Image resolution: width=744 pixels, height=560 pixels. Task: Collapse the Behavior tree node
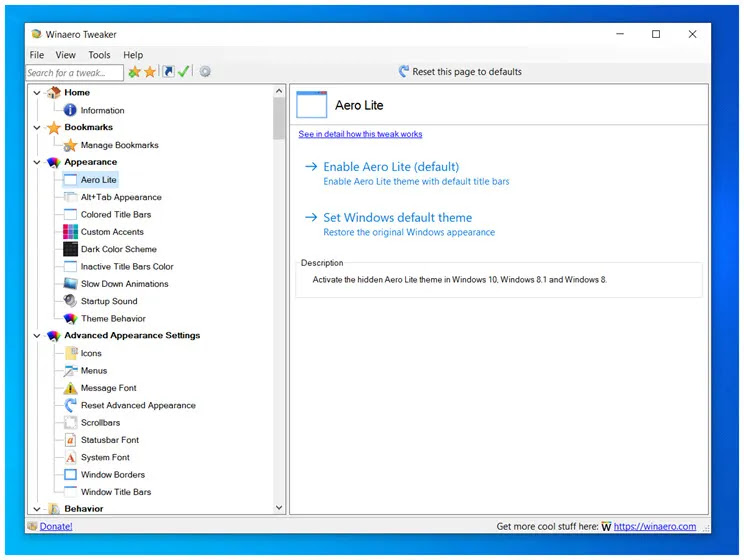[37, 509]
